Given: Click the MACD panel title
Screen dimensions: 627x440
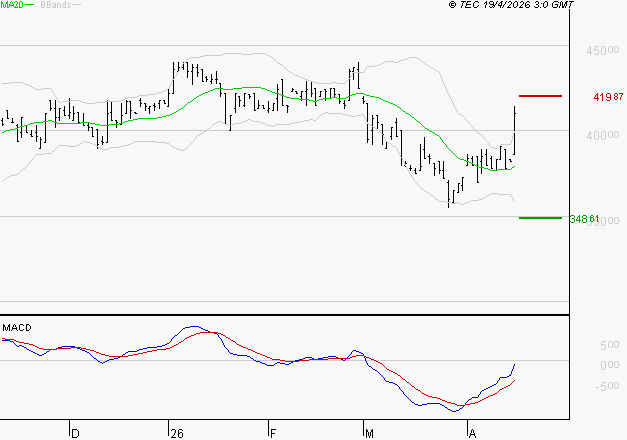Looking at the screenshot, I should (x=17, y=328).
